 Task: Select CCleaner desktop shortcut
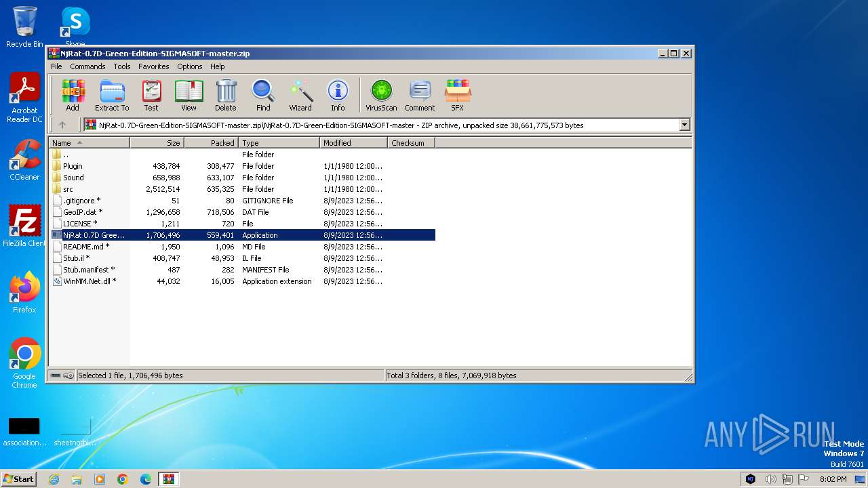24,160
